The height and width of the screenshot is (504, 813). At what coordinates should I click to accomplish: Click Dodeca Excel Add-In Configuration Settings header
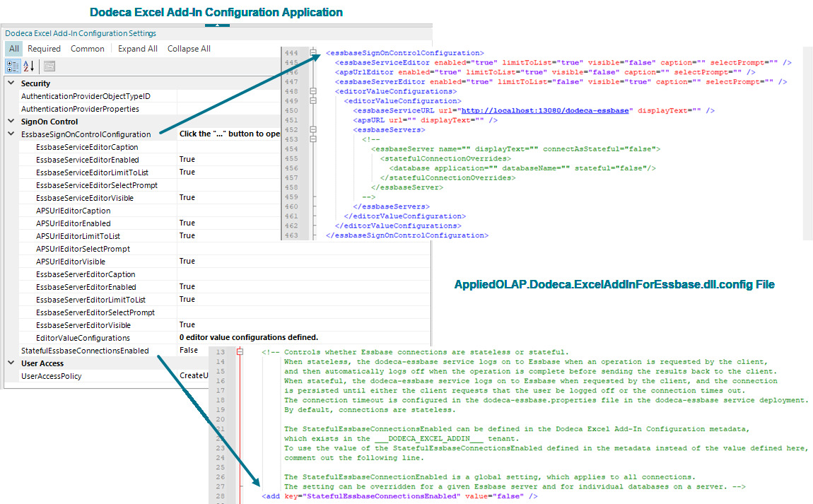(x=81, y=33)
